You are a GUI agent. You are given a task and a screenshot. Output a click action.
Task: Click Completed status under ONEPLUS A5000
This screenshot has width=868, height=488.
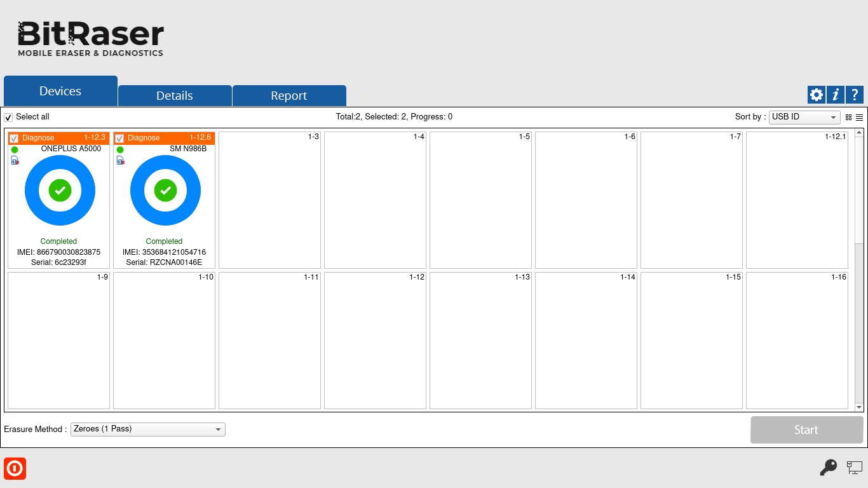tap(58, 241)
